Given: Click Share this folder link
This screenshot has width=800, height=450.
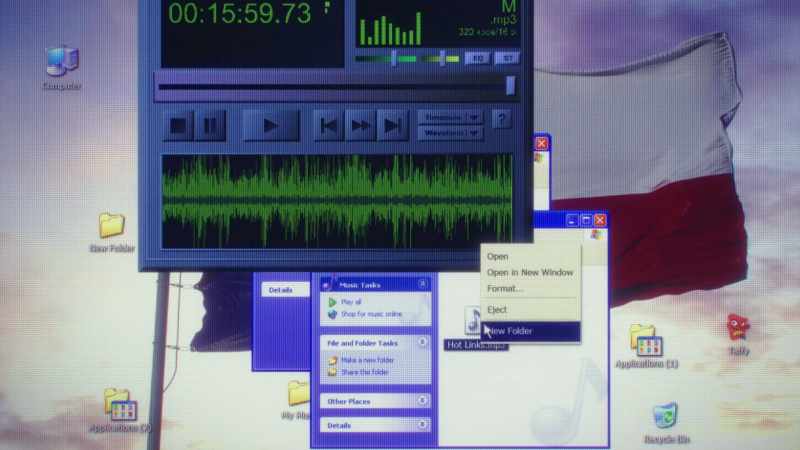Looking at the screenshot, I should tap(365, 372).
